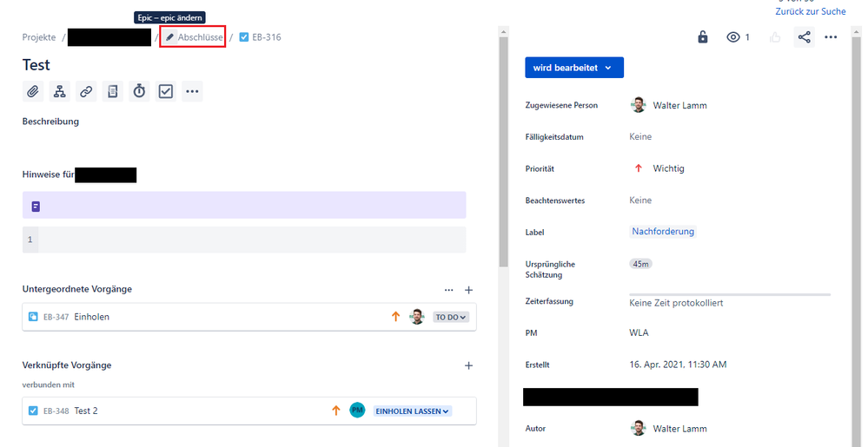Click the red priority arrow next to Wichtig
Screen dimensions: 868x447
point(639,168)
